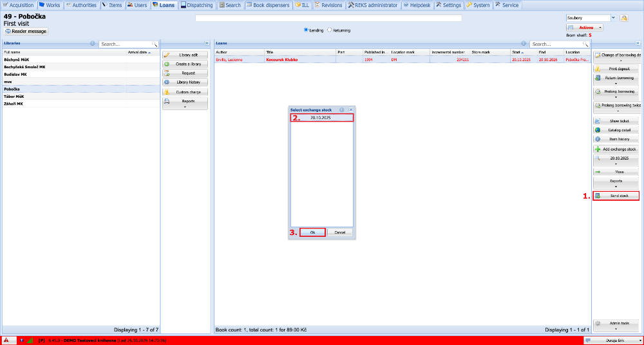
Task: Click the Reports printer icon
Action: 167,101
